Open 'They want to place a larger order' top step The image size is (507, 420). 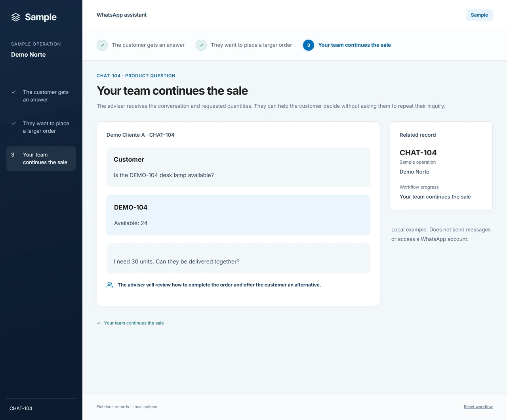(244, 45)
